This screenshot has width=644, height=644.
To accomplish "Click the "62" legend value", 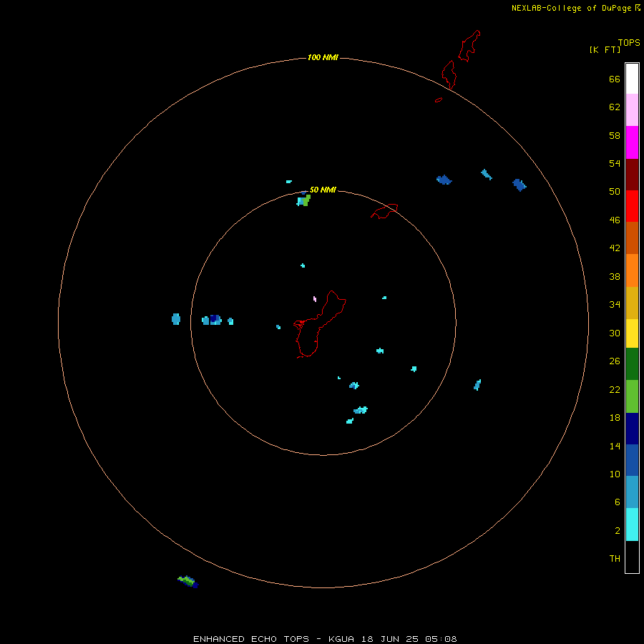I will 615,107.
